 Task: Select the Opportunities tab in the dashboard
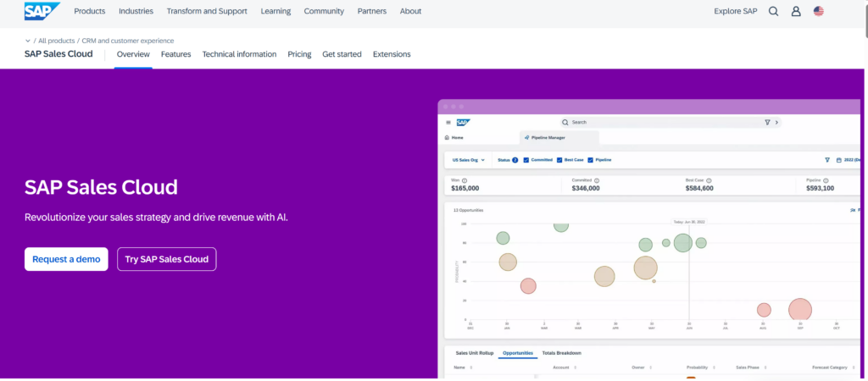(x=518, y=353)
